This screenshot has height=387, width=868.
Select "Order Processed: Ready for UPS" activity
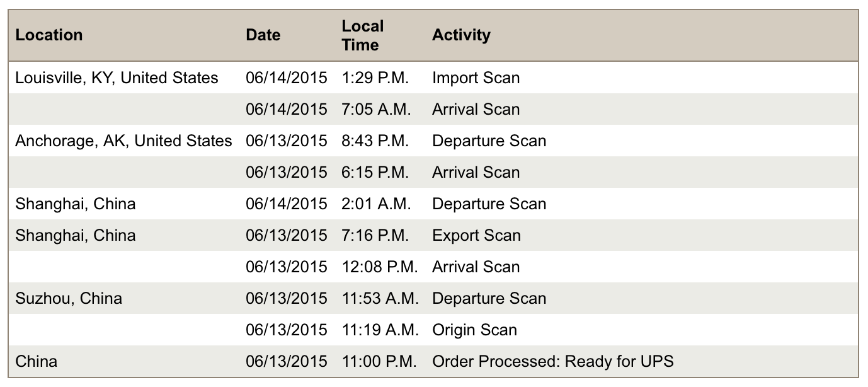[x=552, y=362]
